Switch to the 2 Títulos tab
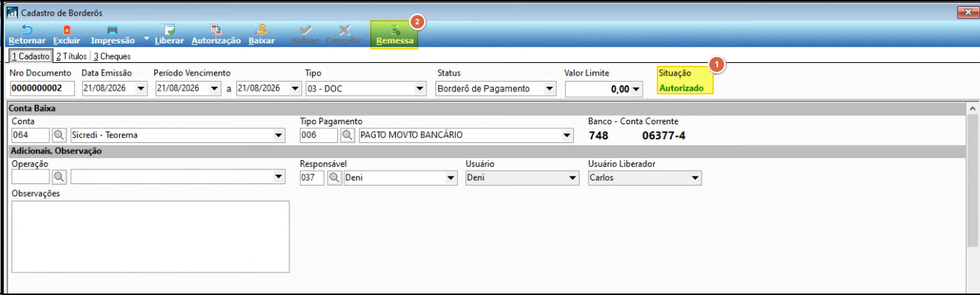980x295 pixels. click(x=71, y=56)
